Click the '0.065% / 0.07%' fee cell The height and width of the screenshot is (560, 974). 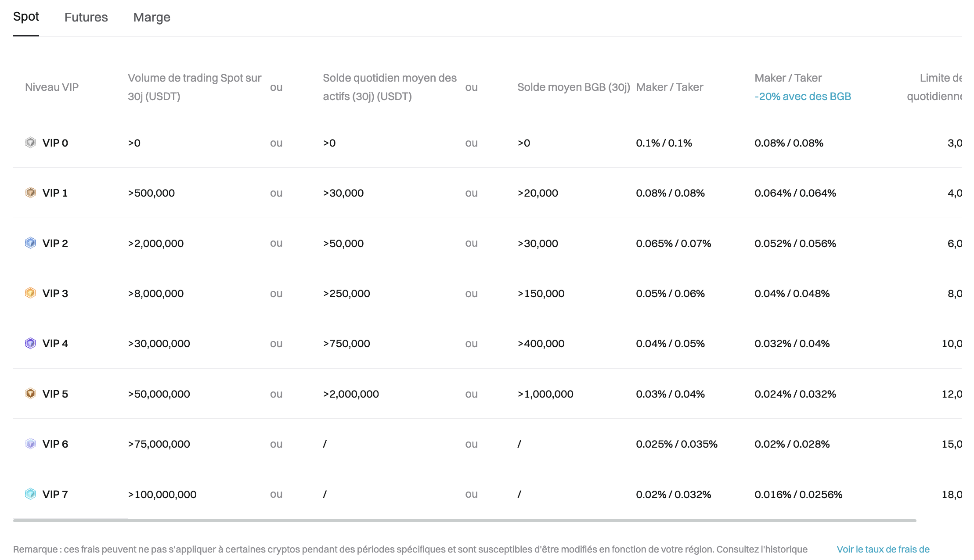(x=674, y=243)
